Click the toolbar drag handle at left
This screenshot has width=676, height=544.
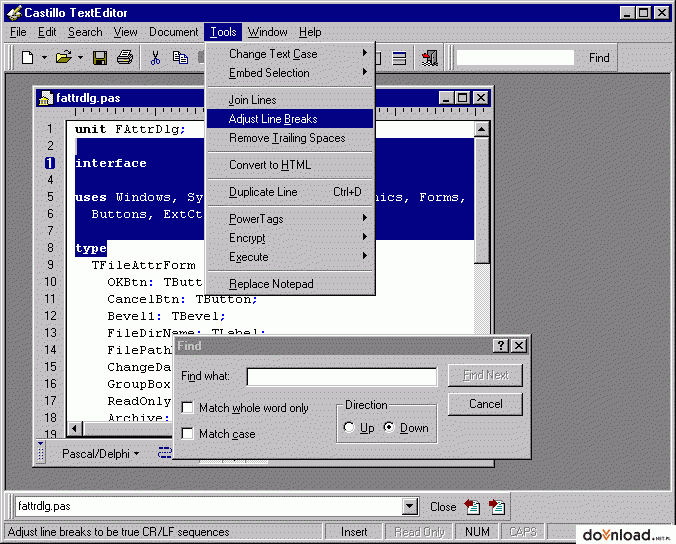tap(9, 58)
